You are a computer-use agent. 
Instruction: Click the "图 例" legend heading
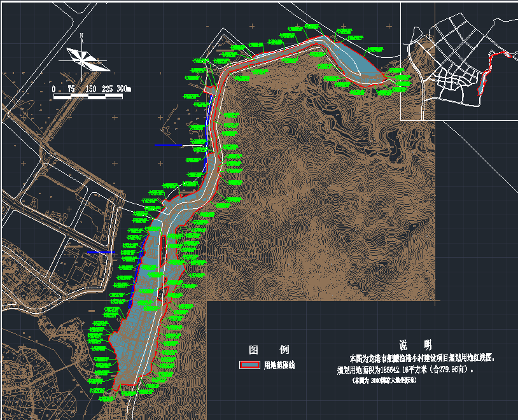tap(269, 349)
